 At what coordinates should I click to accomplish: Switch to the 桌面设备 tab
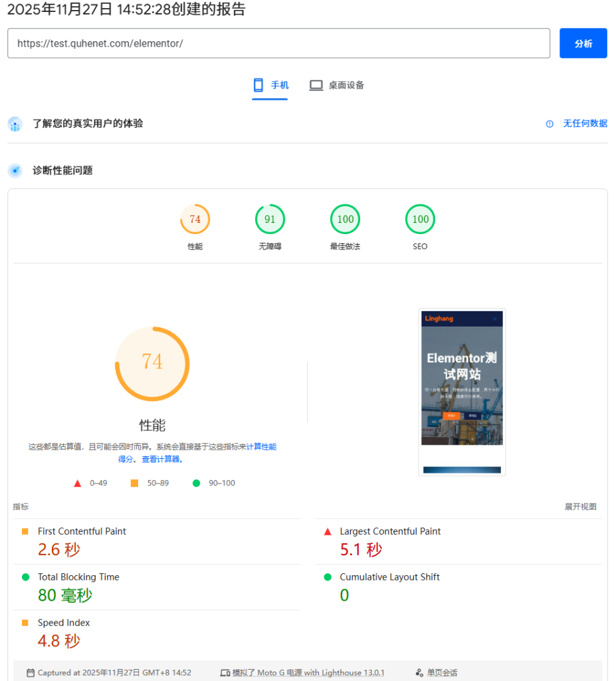337,85
